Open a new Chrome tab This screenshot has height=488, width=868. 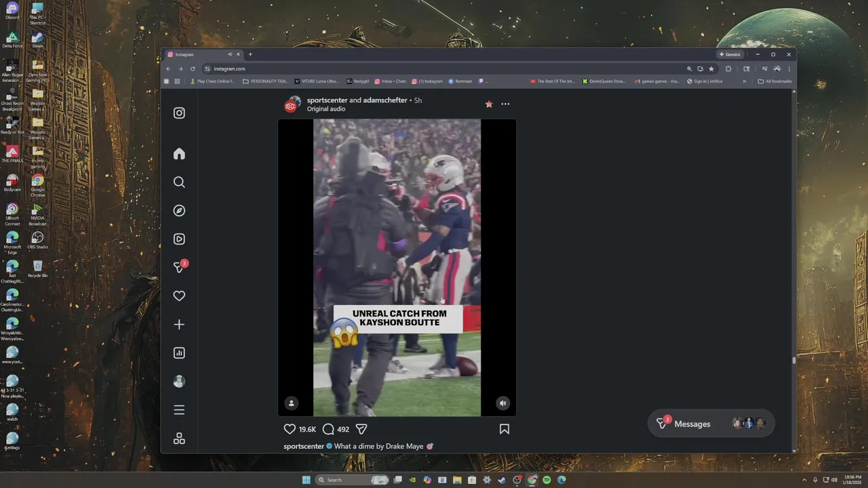pos(250,54)
